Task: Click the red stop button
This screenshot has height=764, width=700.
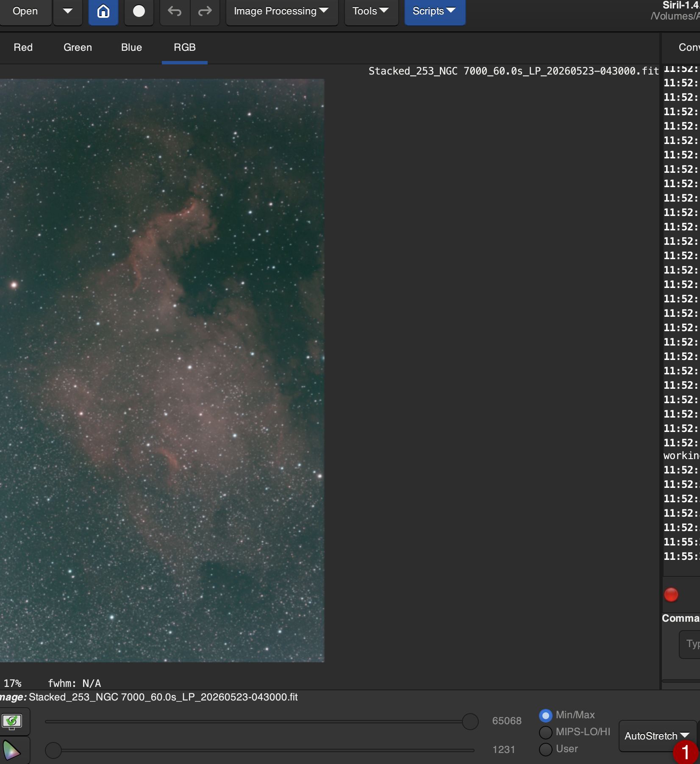Action: point(671,595)
